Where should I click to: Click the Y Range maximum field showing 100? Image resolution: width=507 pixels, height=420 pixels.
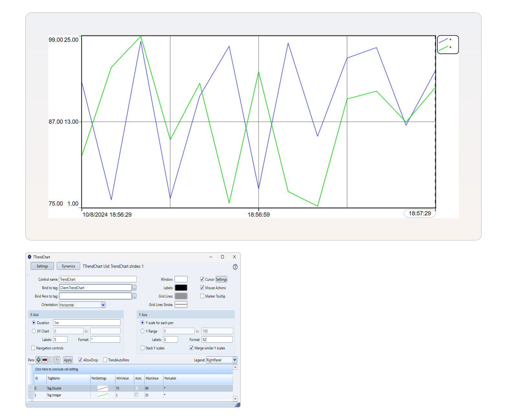217,331
